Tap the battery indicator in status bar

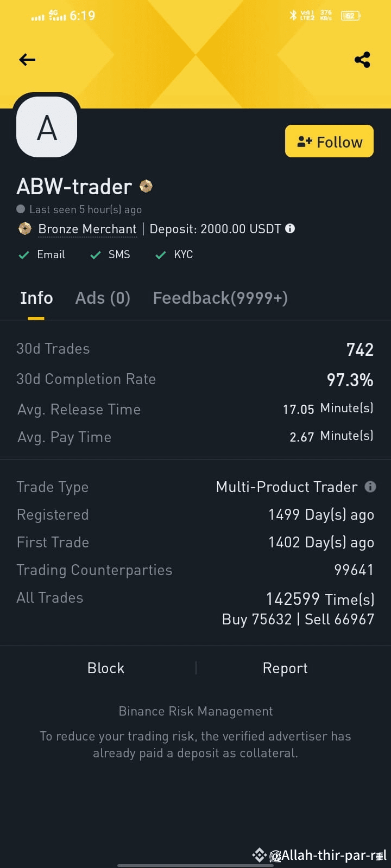click(x=350, y=16)
